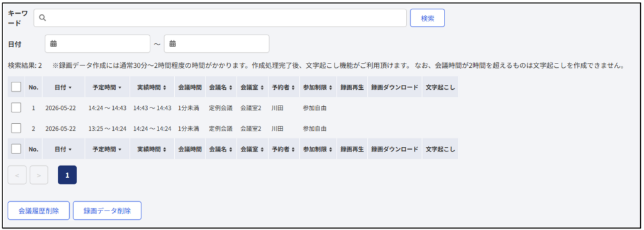Image resolution: width=644 pixels, height=230 pixels.
Task: Sort by 会議室 in the bottom header
Action: [x=252, y=149]
